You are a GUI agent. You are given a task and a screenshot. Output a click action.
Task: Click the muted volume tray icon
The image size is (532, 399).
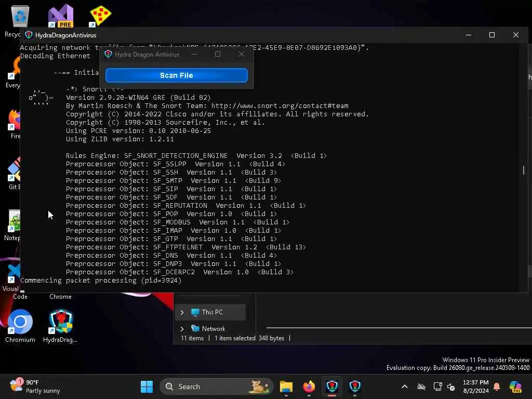(451, 387)
